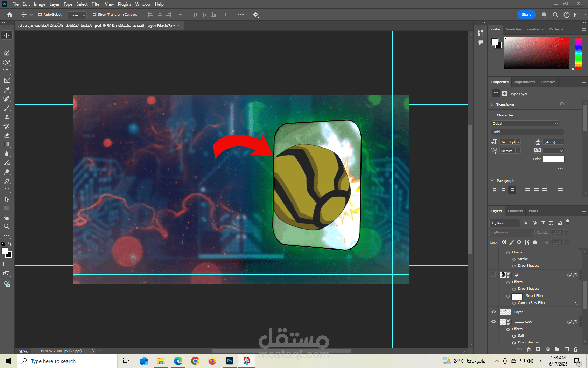The width and height of the screenshot is (588, 368).
Task: Create a new group folder icon
Action: [x=557, y=349]
